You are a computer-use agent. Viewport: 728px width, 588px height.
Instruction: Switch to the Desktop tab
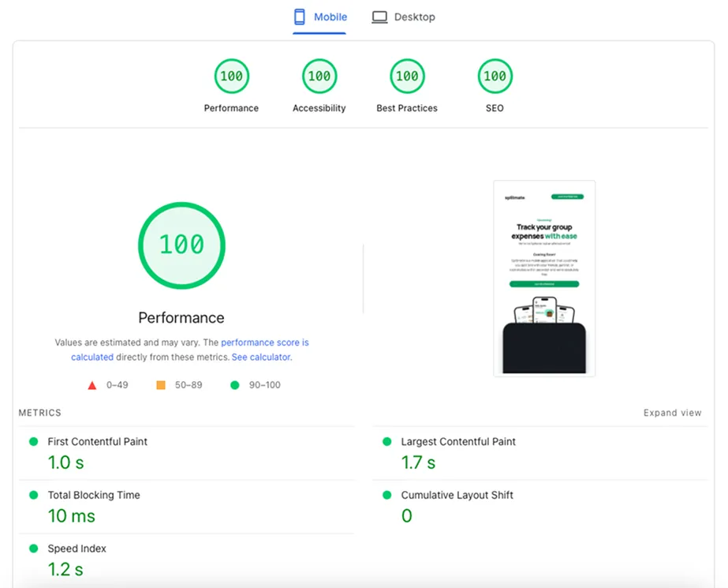(x=404, y=17)
